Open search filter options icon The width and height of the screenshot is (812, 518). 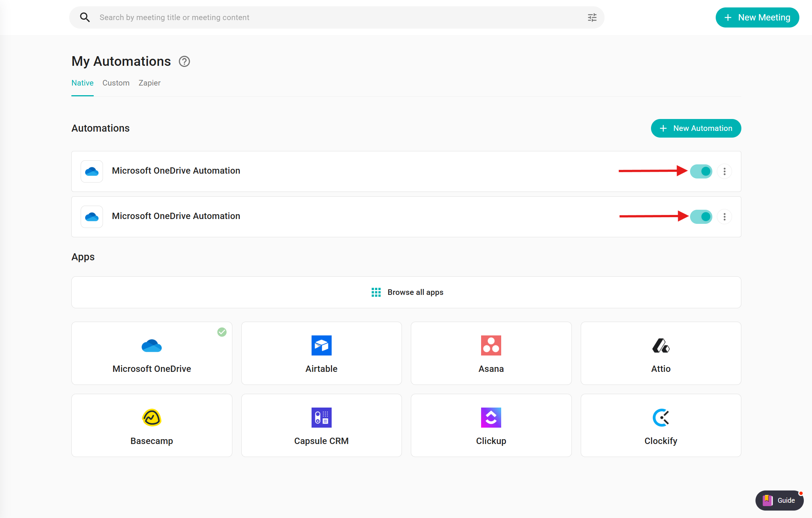point(592,17)
